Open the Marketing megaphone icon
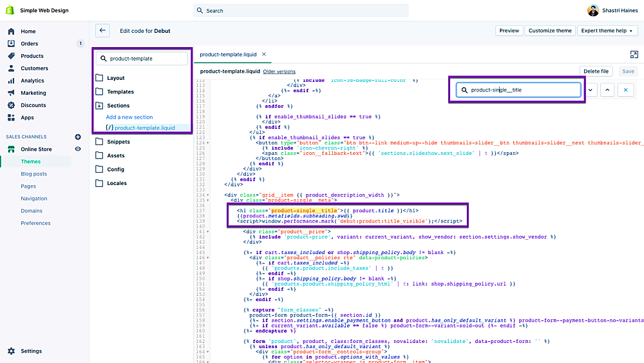The height and width of the screenshot is (363, 644). [11, 93]
